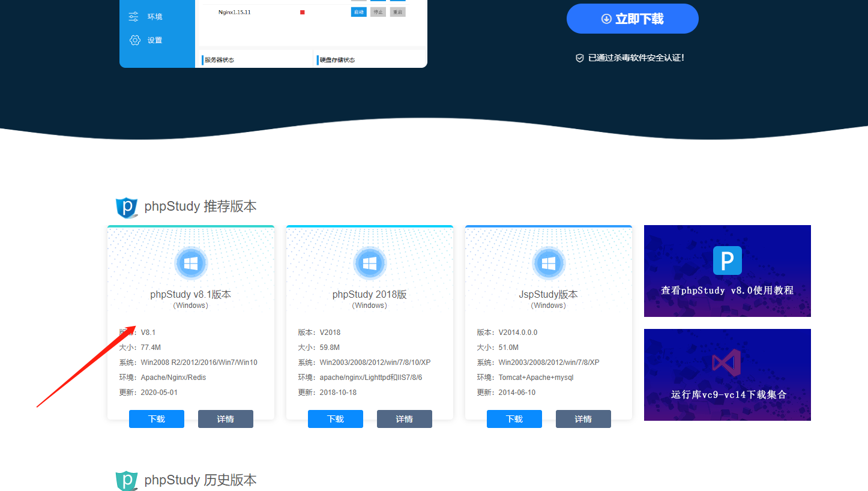Click the Windows icon on phpStudy 2018 card
Image resolution: width=868 pixels, height=491 pixels.
coord(370,263)
